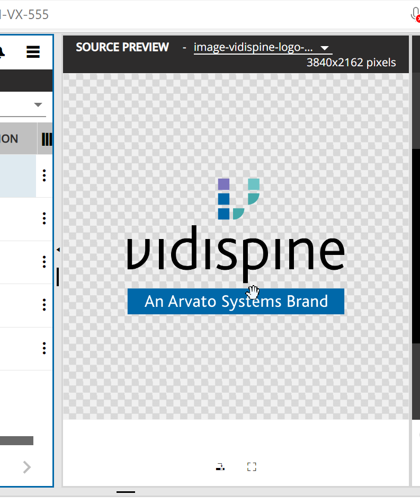
Task: Click the Vidispine logo preview image
Action: tap(236, 246)
